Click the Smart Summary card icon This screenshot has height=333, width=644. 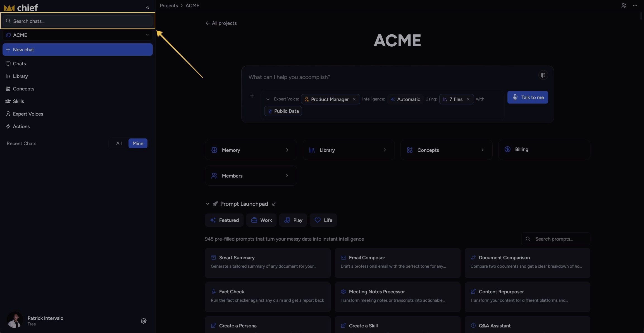click(x=214, y=258)
